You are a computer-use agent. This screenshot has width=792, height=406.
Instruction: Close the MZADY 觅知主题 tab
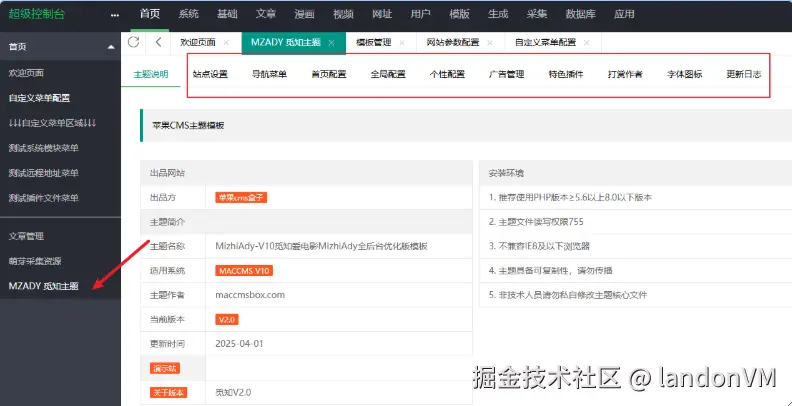331,42
